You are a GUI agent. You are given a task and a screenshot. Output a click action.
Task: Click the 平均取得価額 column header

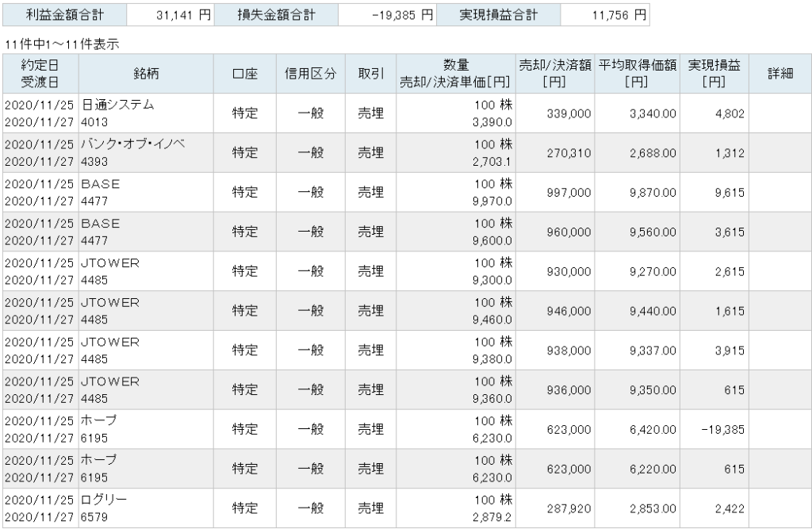[638, 74]
